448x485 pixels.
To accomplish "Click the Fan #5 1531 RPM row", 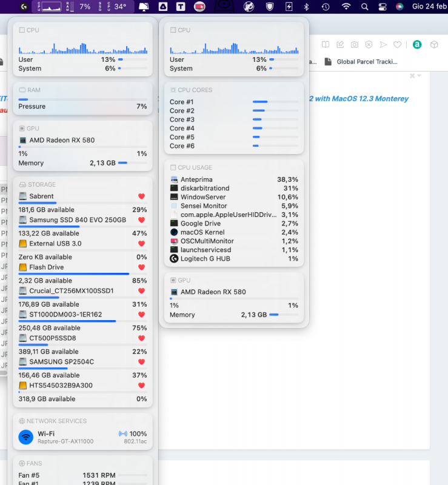I will pyautogui.click(x=82, y=475).
